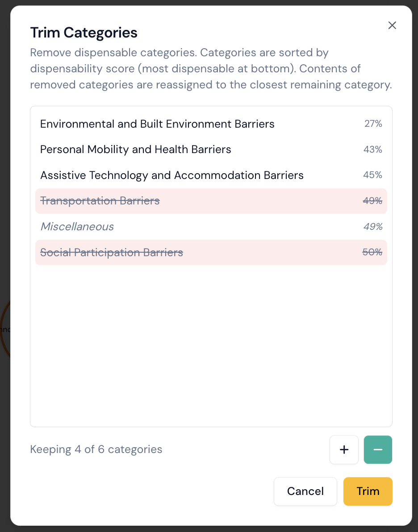Choose Assistive Technology and Accommodation Barriers
Screen dimensions: 418x532
tap(172, 175)
